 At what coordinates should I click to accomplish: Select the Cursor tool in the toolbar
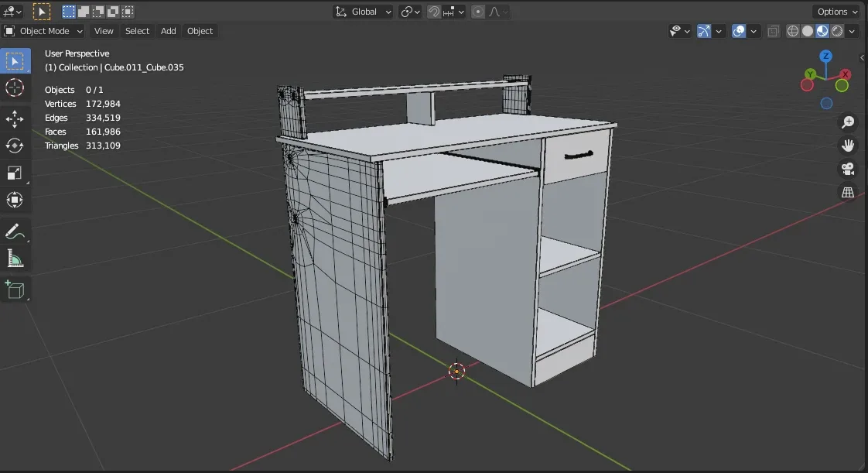[x=15, y=87]
